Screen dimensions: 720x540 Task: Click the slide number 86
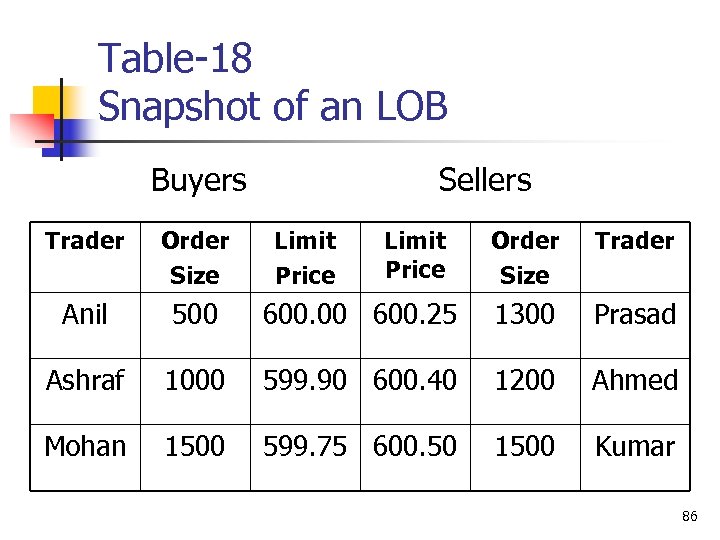[x=689, y=517]
